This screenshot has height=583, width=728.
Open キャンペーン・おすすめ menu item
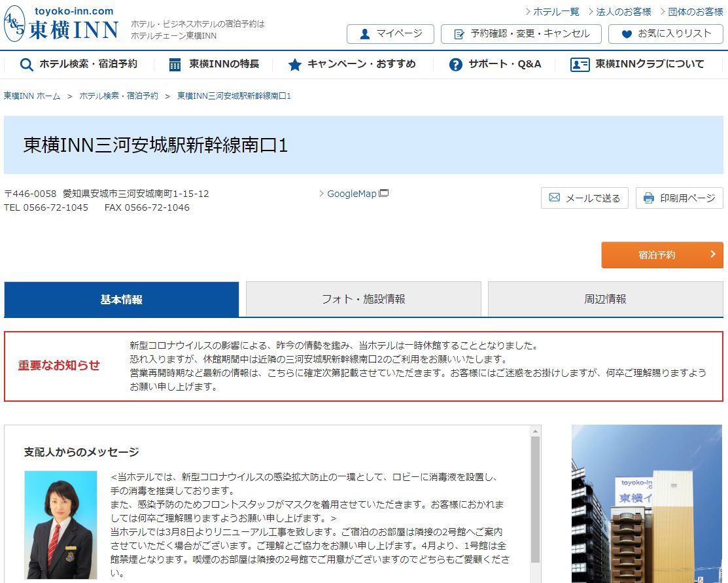pyautogui.click(x=352, y=64)
